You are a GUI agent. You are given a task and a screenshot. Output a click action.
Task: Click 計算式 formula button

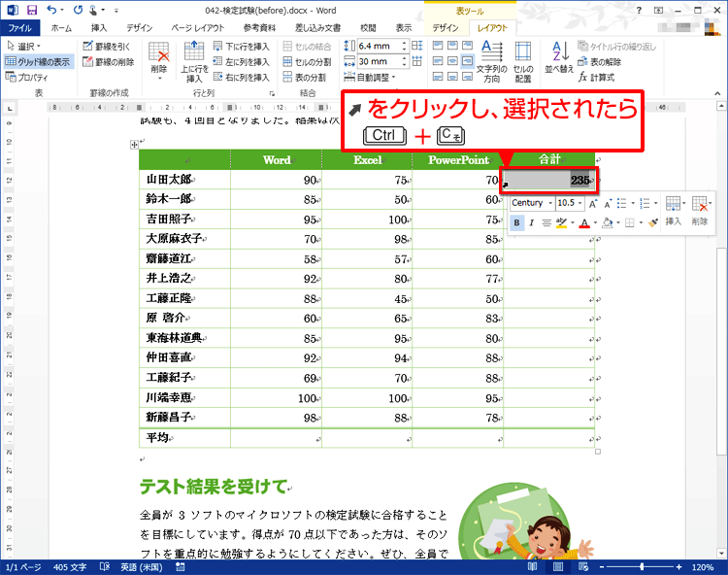[x=597, y=77]
